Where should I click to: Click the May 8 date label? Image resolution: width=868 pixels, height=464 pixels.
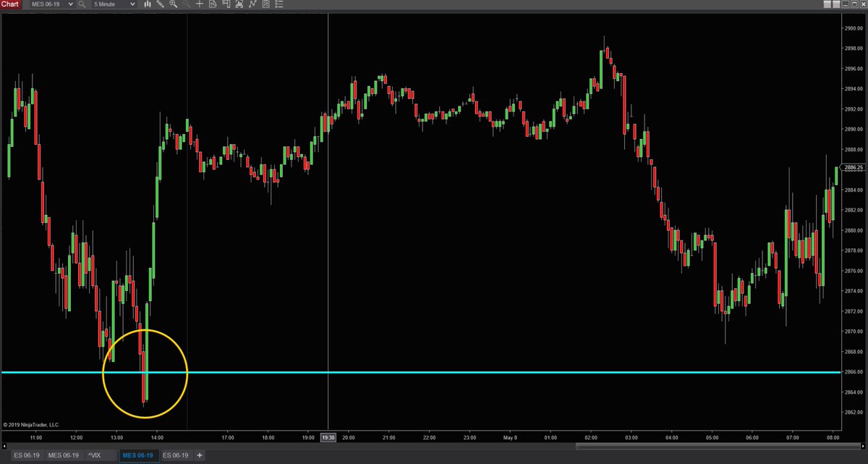tap(509, 437)
